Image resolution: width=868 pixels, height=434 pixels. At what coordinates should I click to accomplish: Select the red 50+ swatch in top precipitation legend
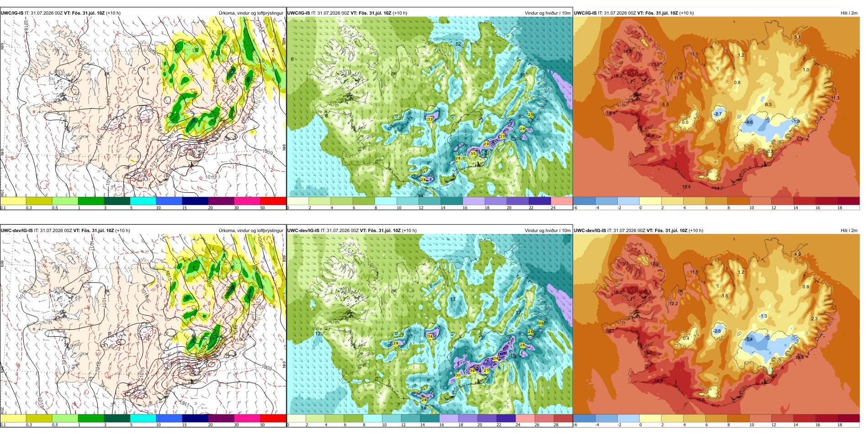[273, 201]
